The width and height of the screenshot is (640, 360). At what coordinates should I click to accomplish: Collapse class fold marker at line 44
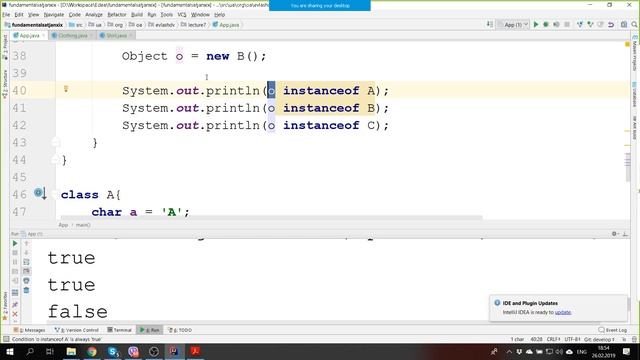coord(56,160)
